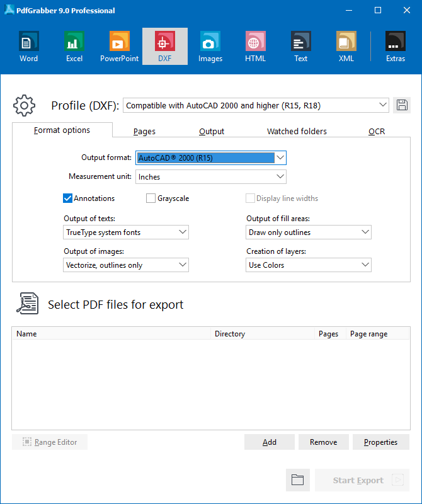Click the Properties button
Screen dimensions: 422x504
tap(381, 442)
